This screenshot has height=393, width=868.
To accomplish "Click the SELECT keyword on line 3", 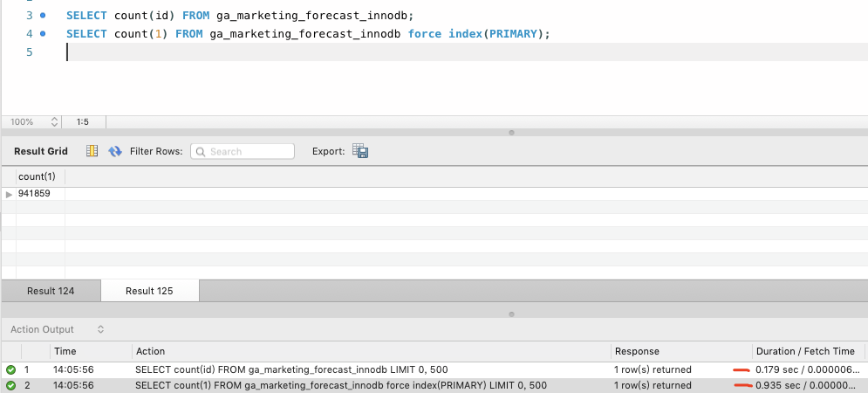I will tap(86, 16).
